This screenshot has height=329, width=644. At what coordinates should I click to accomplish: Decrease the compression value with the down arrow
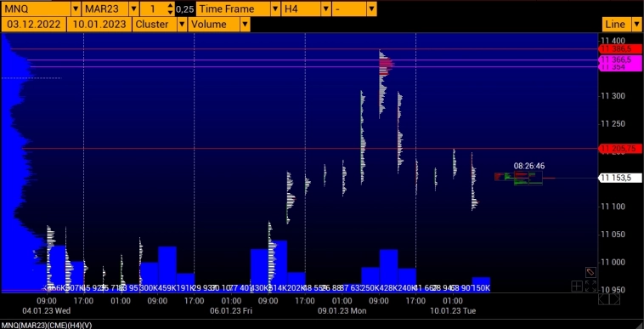point(171,12)
